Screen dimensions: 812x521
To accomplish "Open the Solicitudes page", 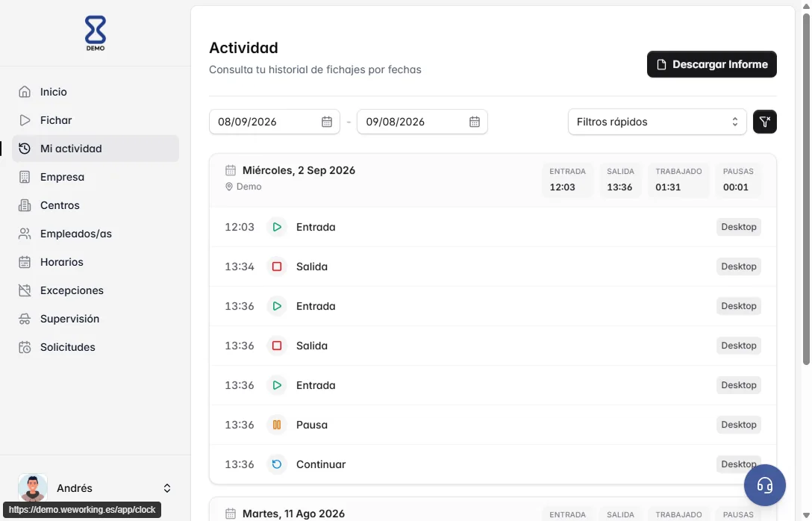I will pyautogui.click(x=96, y=348).
